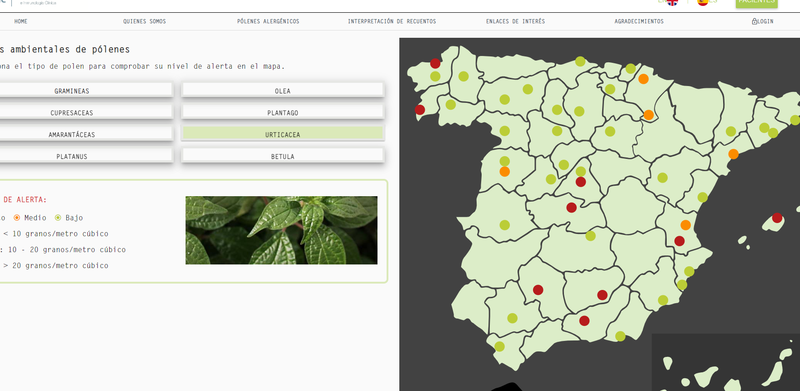Open PÓLENES ALERGÉNICOS section
This screenshot has width=800, height=391.
coord(268,21)
